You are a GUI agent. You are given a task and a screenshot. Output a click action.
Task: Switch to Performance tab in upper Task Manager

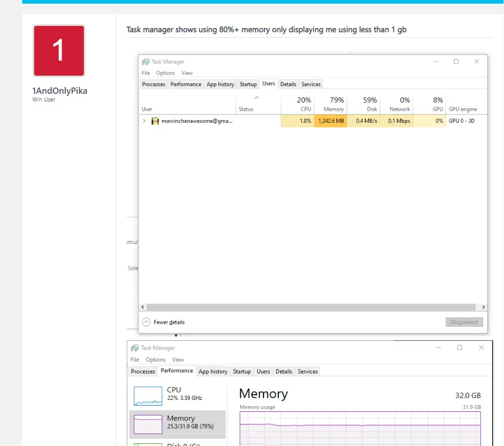tap(186, 84)
